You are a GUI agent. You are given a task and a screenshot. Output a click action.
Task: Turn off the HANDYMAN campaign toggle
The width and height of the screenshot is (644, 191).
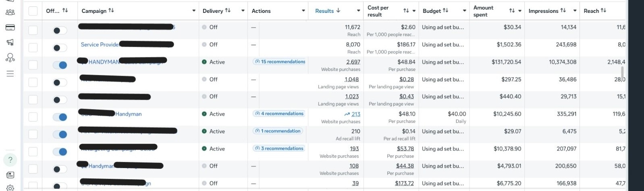pyautogui.click(x=60, y=65)
